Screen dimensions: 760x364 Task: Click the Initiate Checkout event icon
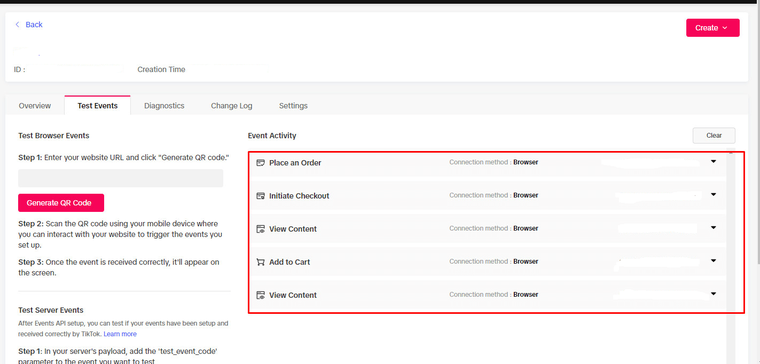(x=260, y=196)
